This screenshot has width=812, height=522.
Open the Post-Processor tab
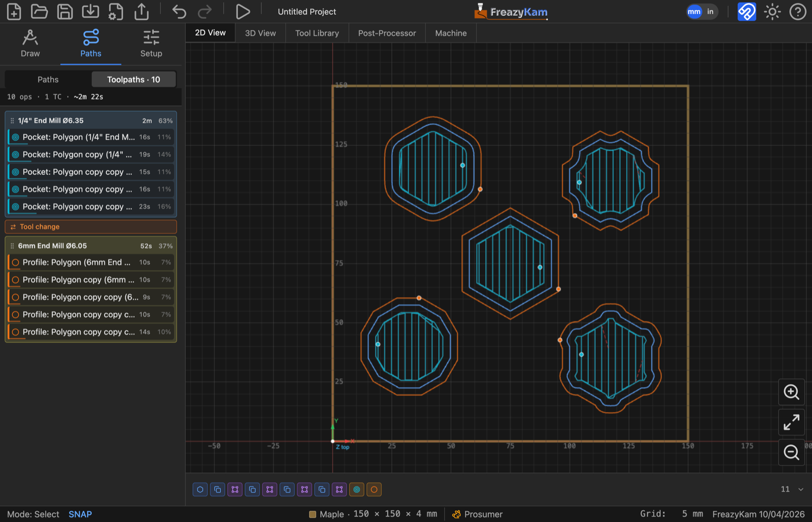pyautogui.click(x=387, y=33)
